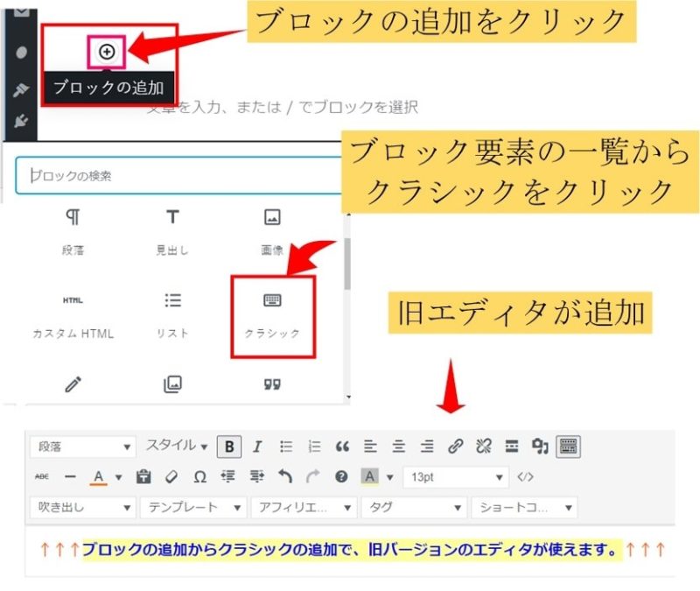This screenshot has width=700, height=591.
Task: Decrease indent
Action: [228, 476]
